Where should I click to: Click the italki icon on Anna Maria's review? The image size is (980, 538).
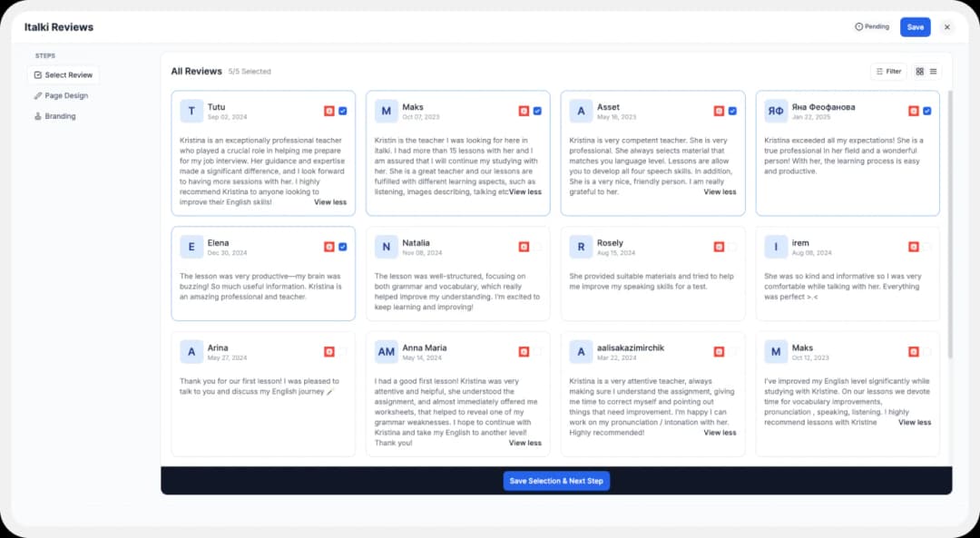pos(524,350)
